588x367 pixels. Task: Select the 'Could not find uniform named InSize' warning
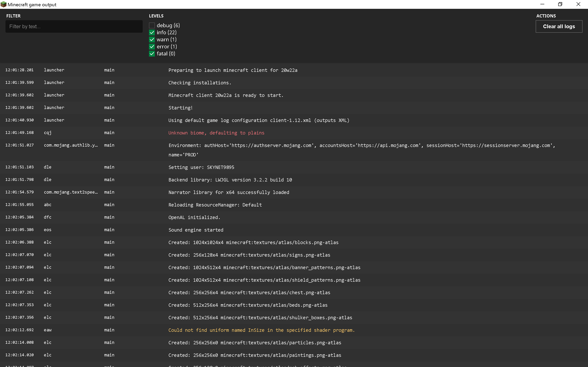(x=261, y=330)
